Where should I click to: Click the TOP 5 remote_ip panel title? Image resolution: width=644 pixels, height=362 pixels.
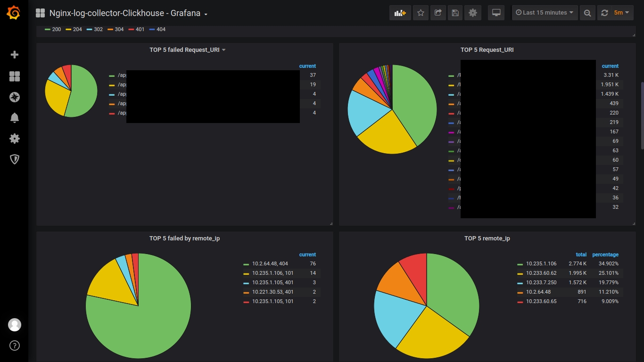tap(487, 238)
